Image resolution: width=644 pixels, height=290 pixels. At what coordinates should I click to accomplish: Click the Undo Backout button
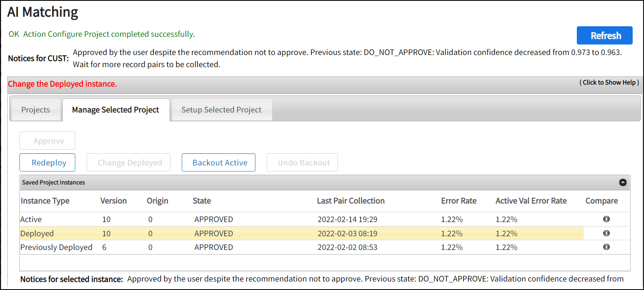(302, 163)
